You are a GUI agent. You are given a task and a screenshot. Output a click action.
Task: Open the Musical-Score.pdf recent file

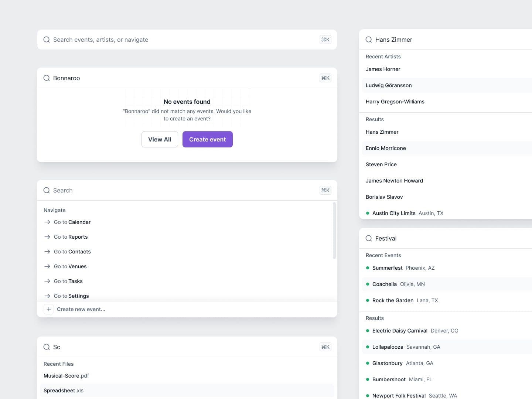coord(66,376)
